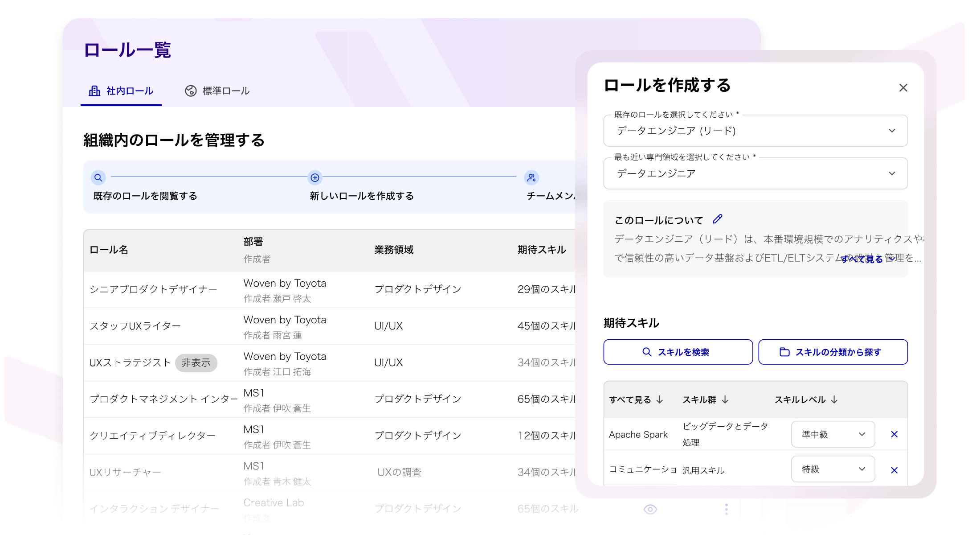Open the 専門領域 dropdown showing データエンジニア
This screenshot has height=535, width=980.
pyautogui.click(x=755, y=173)
